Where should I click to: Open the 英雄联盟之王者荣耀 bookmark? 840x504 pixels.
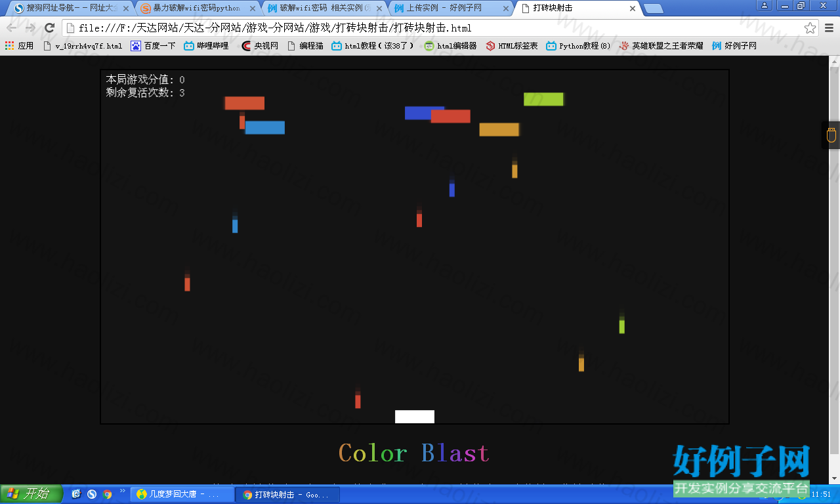(x=661, y=46)
